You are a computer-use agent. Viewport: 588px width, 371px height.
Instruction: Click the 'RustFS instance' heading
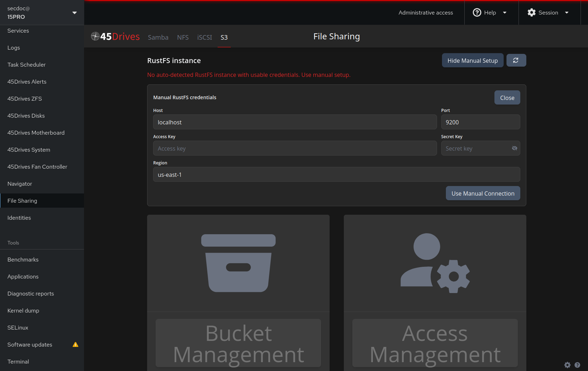tap(174, 61)
